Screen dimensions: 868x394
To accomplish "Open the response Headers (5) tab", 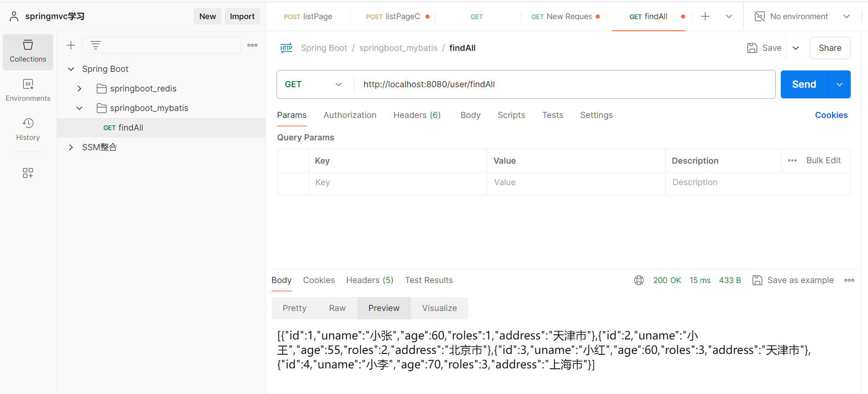I will (370, 280).
